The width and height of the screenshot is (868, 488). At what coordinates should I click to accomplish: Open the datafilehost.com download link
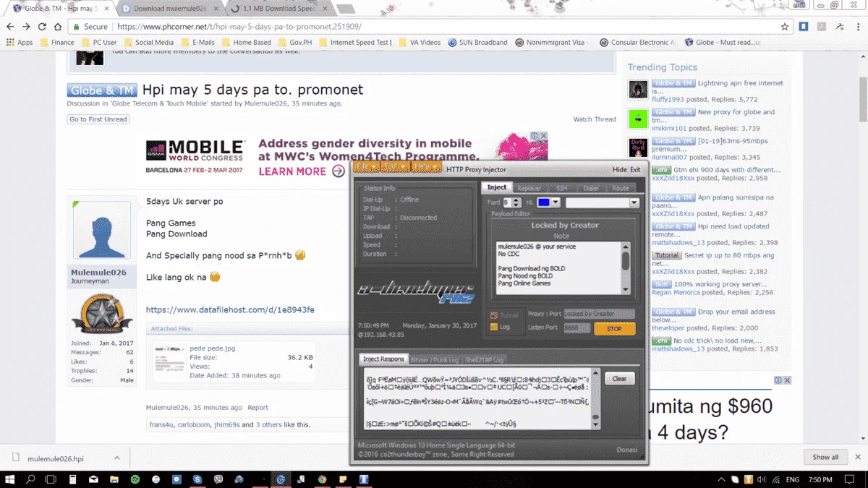[x=230, y=309]
